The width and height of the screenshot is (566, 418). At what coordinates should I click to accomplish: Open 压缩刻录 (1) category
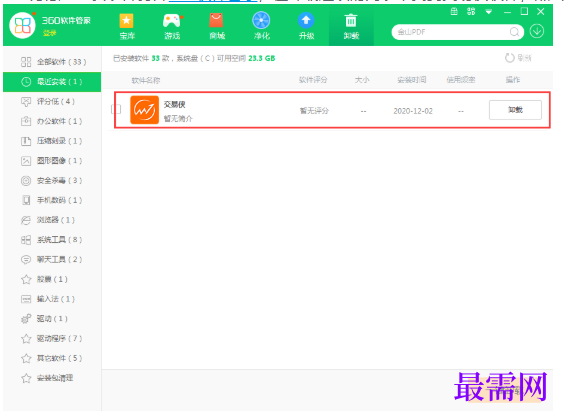click(x=52, y=141)
